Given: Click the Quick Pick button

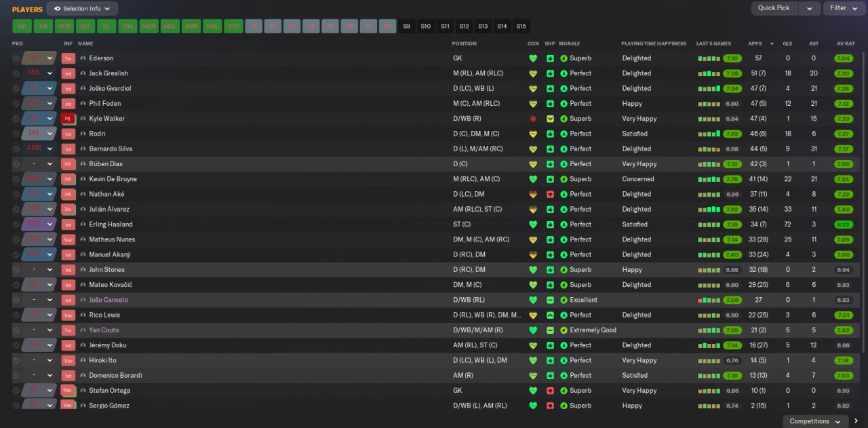Looking at the screenshot, I should tap(774, 8).
